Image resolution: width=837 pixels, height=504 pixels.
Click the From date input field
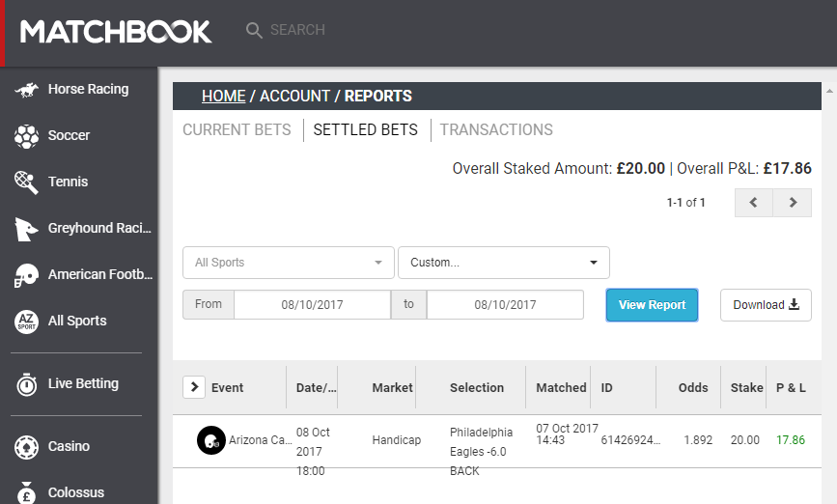click(312, 305)
